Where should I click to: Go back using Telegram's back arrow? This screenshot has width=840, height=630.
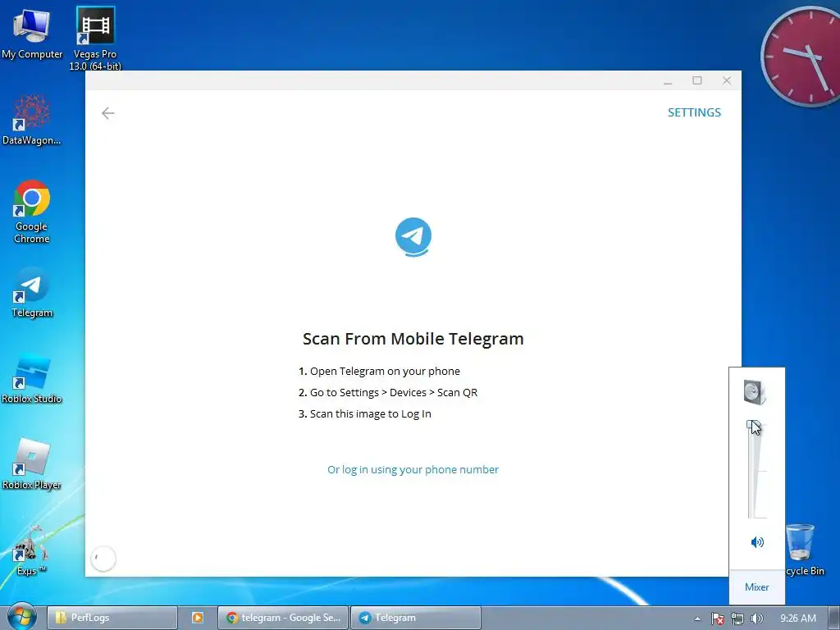(x=107, y=113)
